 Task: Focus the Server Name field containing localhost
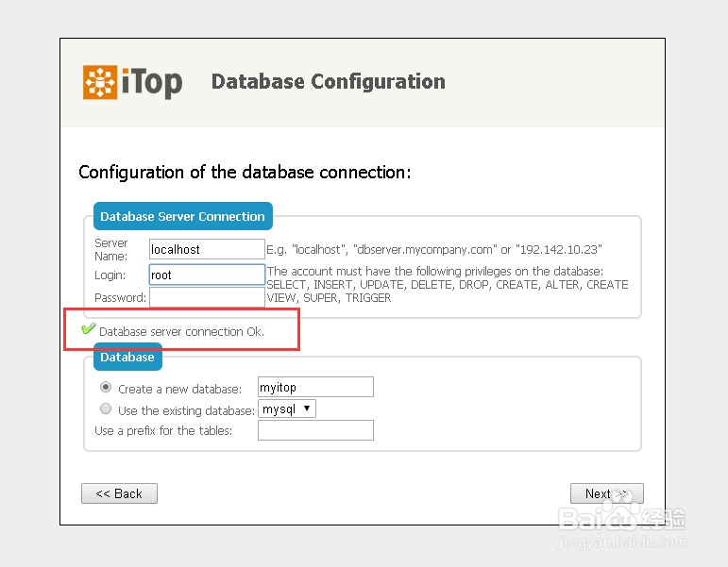click(207, 249)
